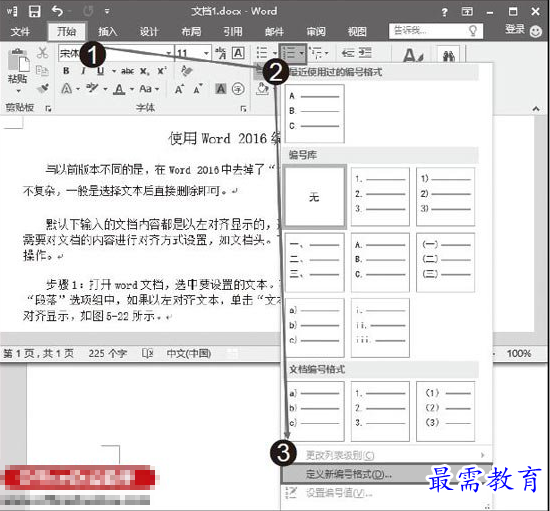The image size is (550, 511).
Task: Click the numbering list icon
Action: point(289,53)
